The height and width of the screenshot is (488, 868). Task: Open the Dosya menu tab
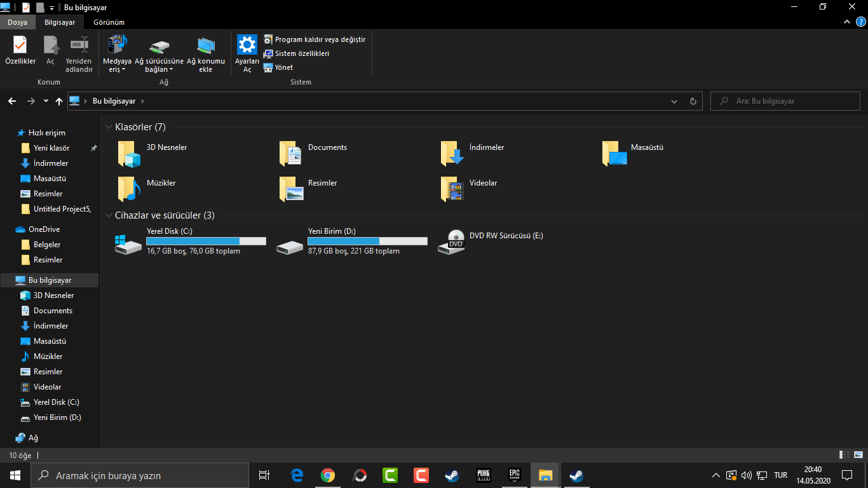tap(18, 22)
